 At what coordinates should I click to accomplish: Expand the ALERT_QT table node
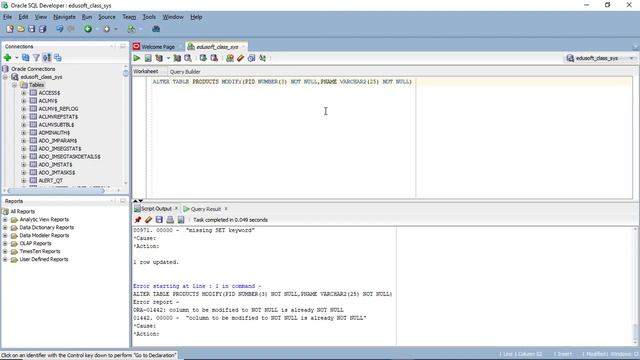pos(24,180)
